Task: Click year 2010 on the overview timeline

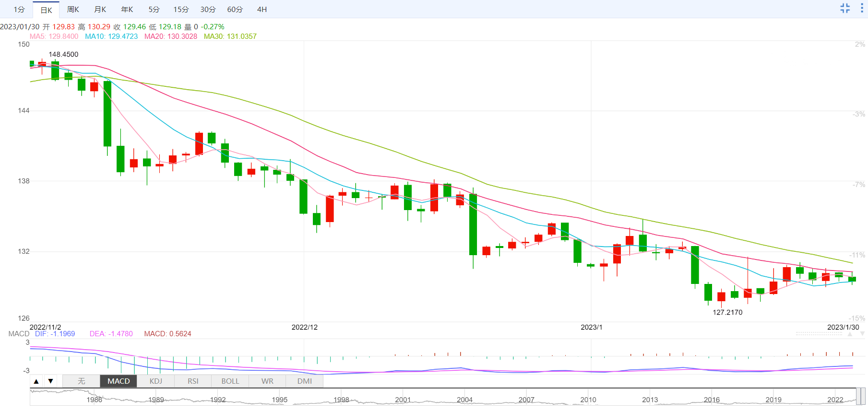Action: pyautogui.click(x=588, y=400)
